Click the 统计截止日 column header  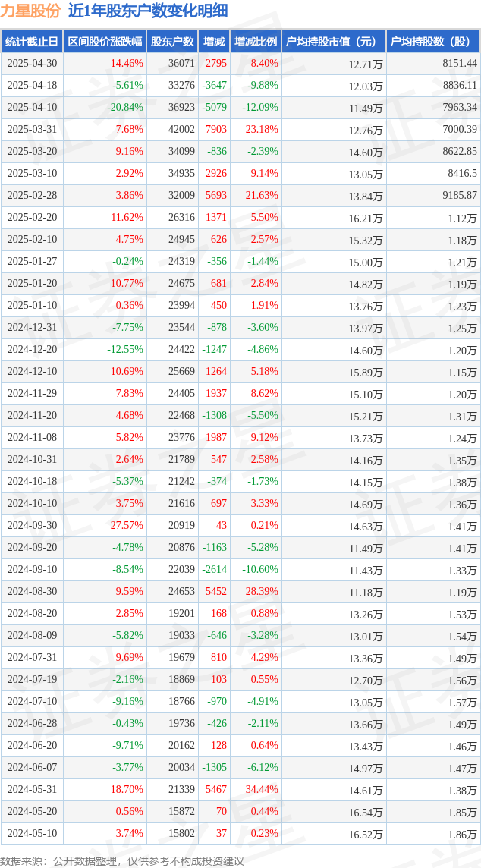[x=32, y=42]
